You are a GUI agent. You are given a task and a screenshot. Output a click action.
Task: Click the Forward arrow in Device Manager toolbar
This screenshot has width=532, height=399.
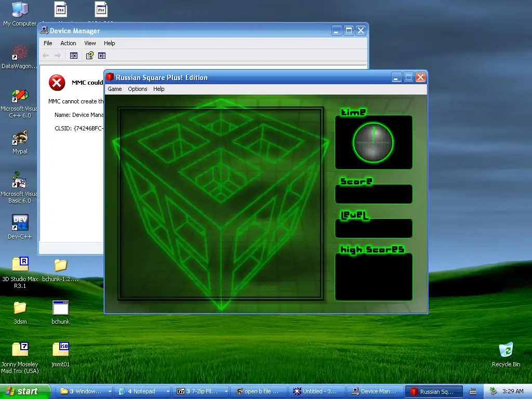coord(58,56)
